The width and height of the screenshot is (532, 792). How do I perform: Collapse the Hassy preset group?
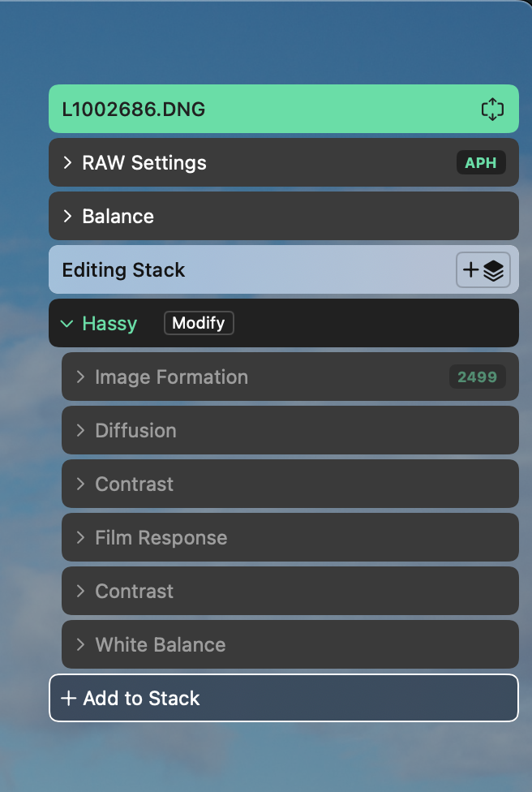pyautogui.click(x=66, y=324)
